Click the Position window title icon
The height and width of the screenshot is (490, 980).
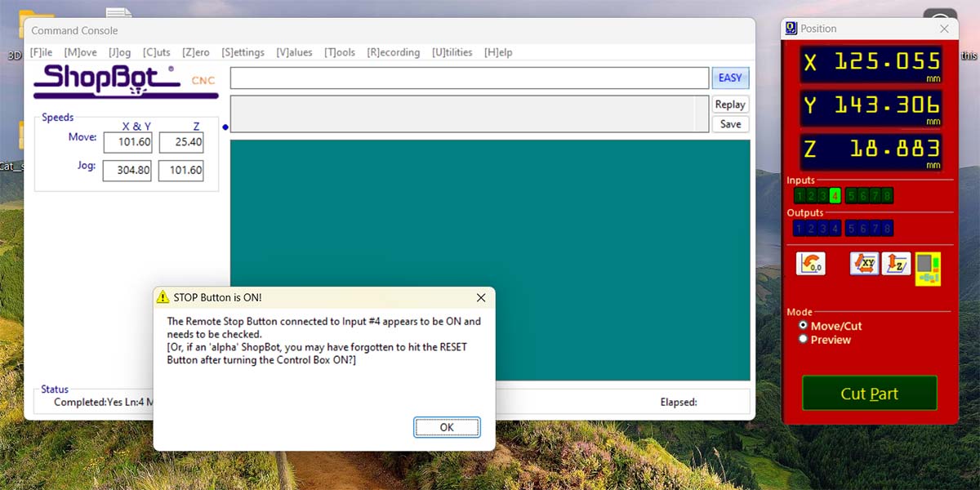click(x=791, y=29)
